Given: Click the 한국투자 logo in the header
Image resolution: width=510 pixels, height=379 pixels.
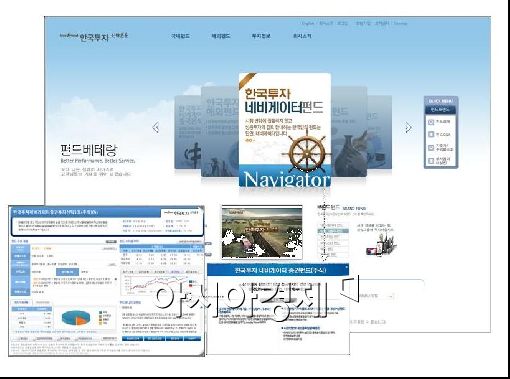Looking at the screenshot, I should click(94, 37).
